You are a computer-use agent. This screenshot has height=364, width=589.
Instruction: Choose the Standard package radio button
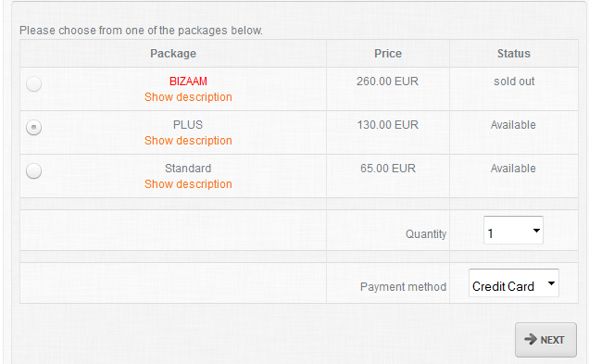[x=34, y=171]
